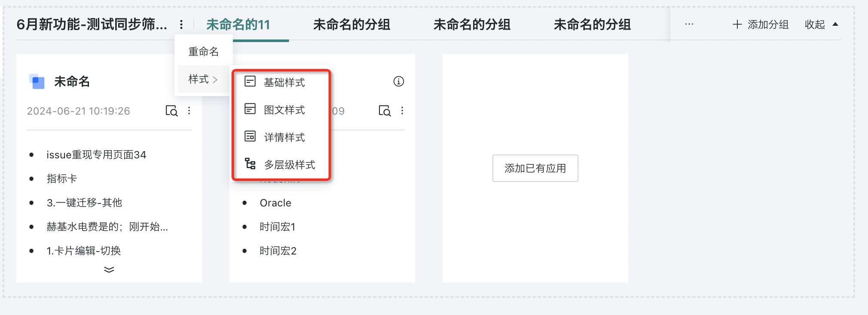
Task: Expand the first card list with double chevron
Action: pos(109,270)
